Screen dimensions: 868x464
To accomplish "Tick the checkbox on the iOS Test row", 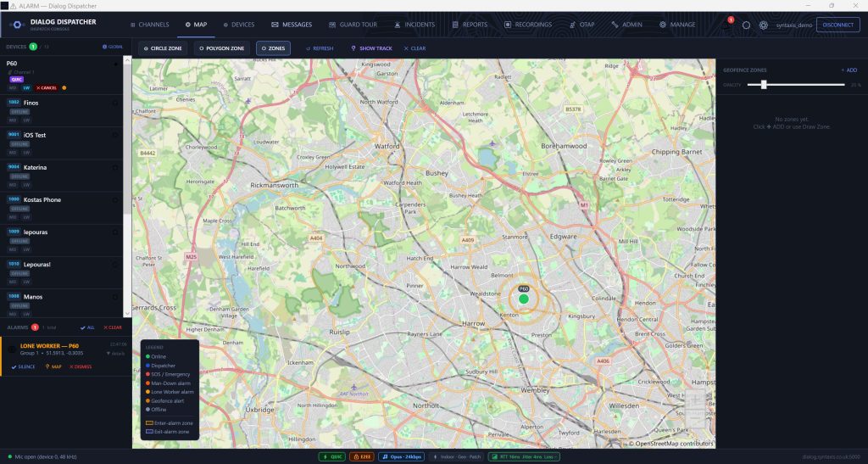I will pyautogui.click(x=115, y=135).
